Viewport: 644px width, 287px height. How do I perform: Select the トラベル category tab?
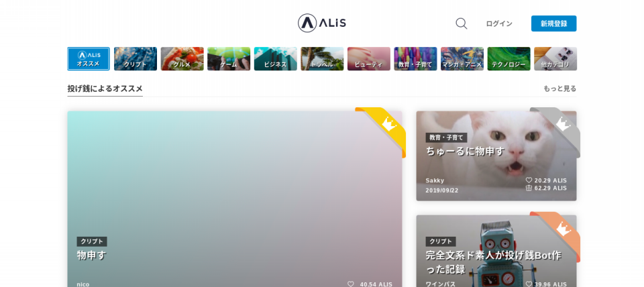[x=322, y=59]
